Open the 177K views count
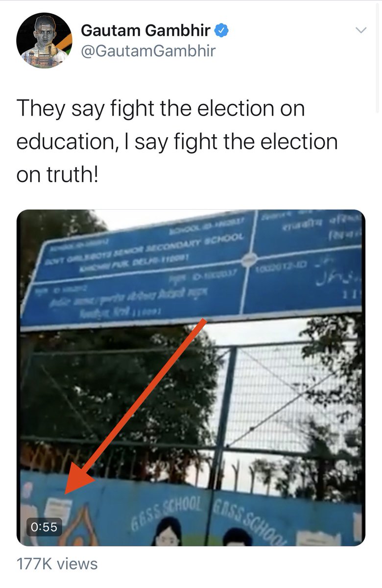Viewport: 382px width, 588px height. [57, 563]
